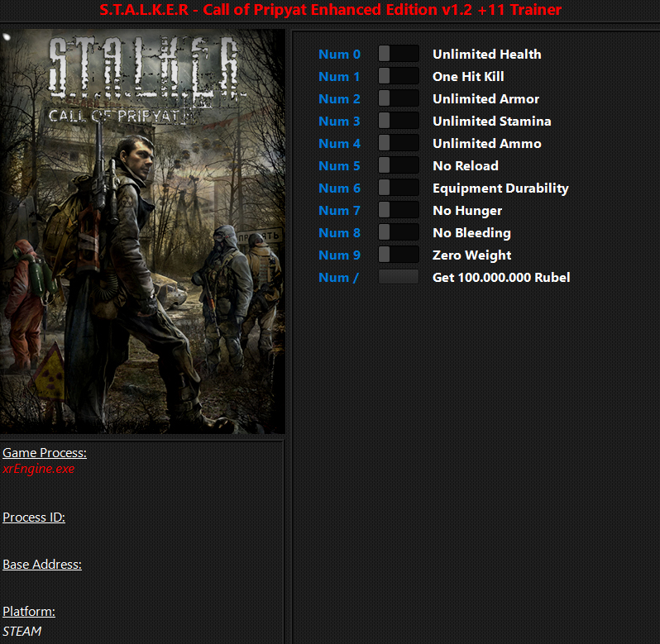Viewport: 660px width, 644px height.
Task: Click the S.T.A.L.K.E.R cover art image
Action: click(142, 231)
